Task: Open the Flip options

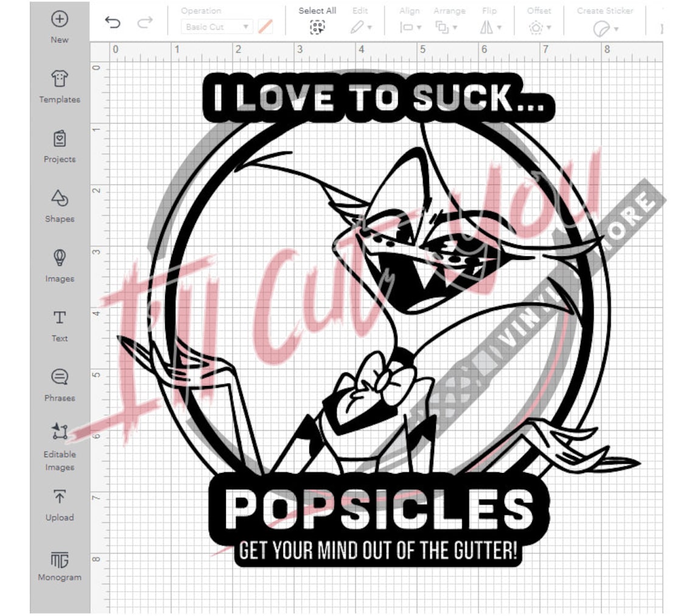Action: (490, 27)
